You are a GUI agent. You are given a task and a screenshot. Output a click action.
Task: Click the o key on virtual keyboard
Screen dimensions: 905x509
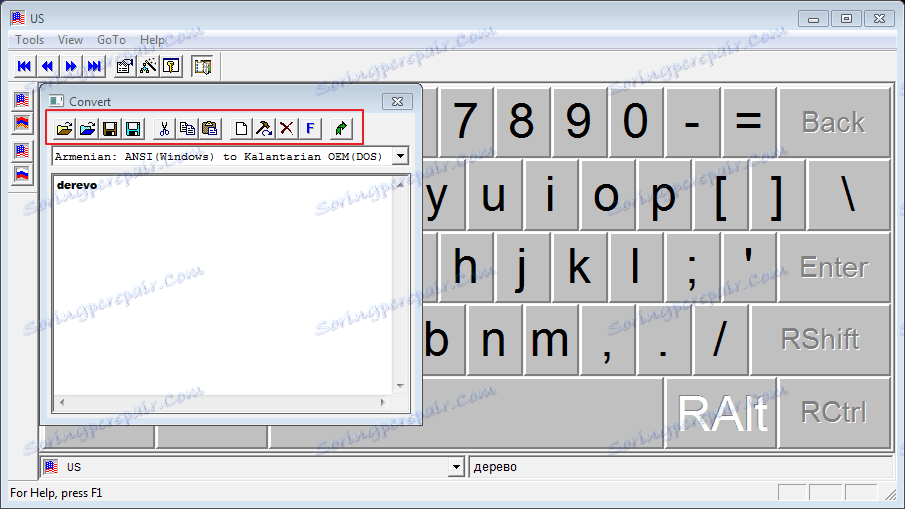click(607, 195)
